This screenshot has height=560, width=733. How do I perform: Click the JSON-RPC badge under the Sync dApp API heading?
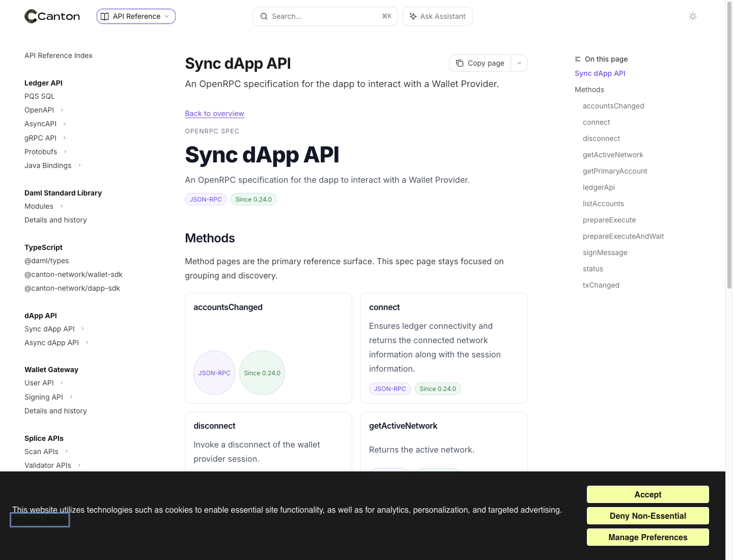click(206, 200)
